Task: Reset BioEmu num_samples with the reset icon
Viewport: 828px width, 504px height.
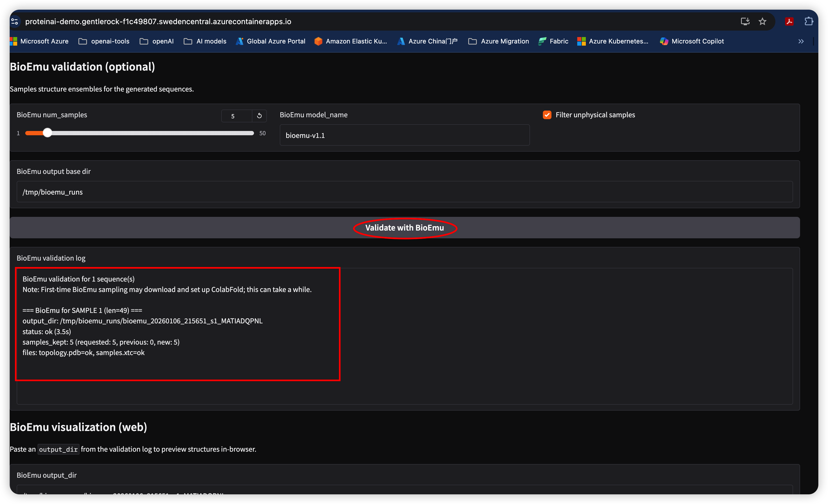Action: tap(259, 116)
